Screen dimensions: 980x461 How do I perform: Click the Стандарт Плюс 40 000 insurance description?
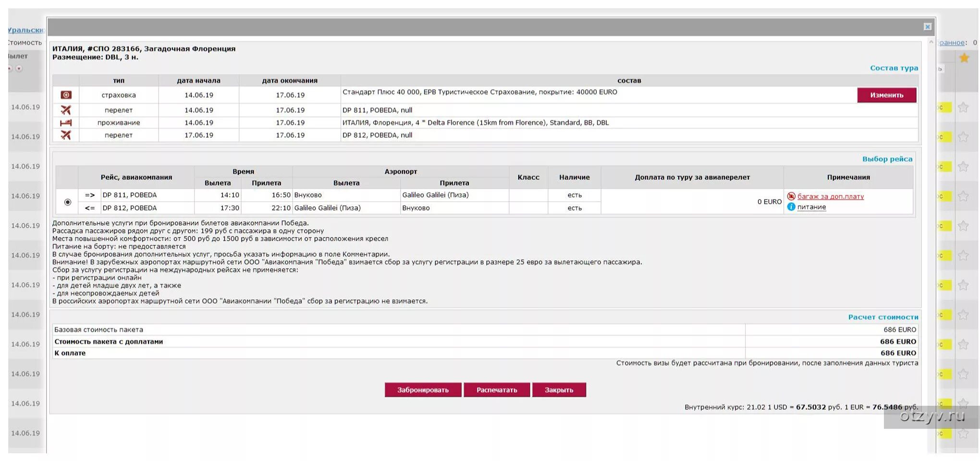coord(480,92)
